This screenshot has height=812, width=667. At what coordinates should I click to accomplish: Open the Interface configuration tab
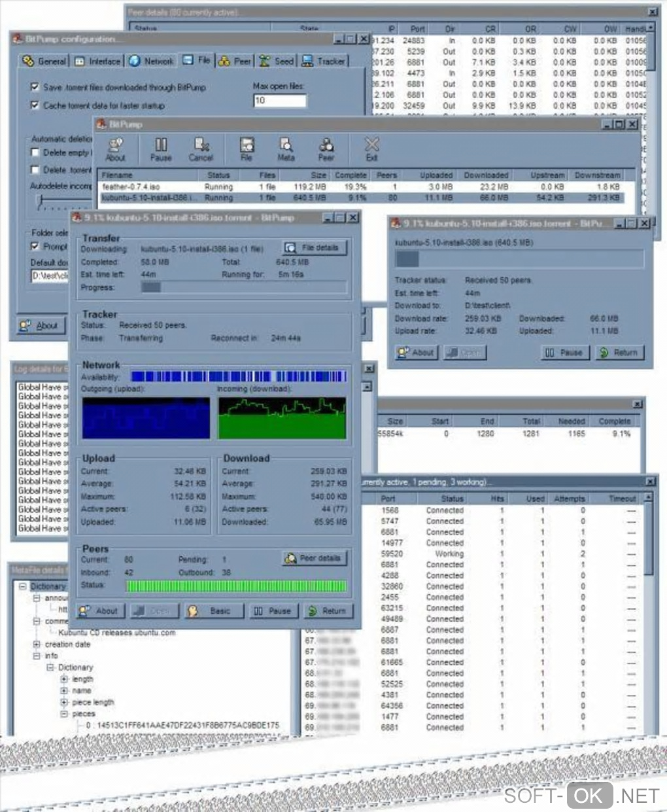97,61
